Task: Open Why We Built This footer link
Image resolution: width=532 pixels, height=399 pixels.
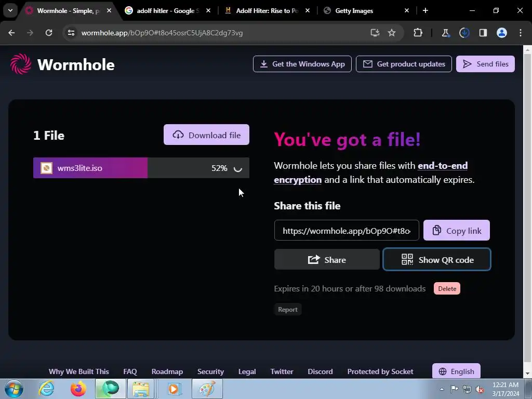Action: [x=79, y=371]
